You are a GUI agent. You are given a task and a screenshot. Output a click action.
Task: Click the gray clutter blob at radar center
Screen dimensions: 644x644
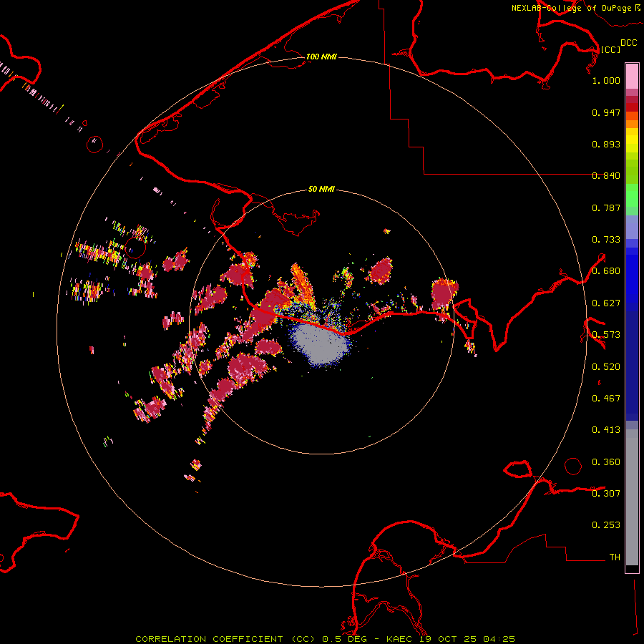pos(320,344)
